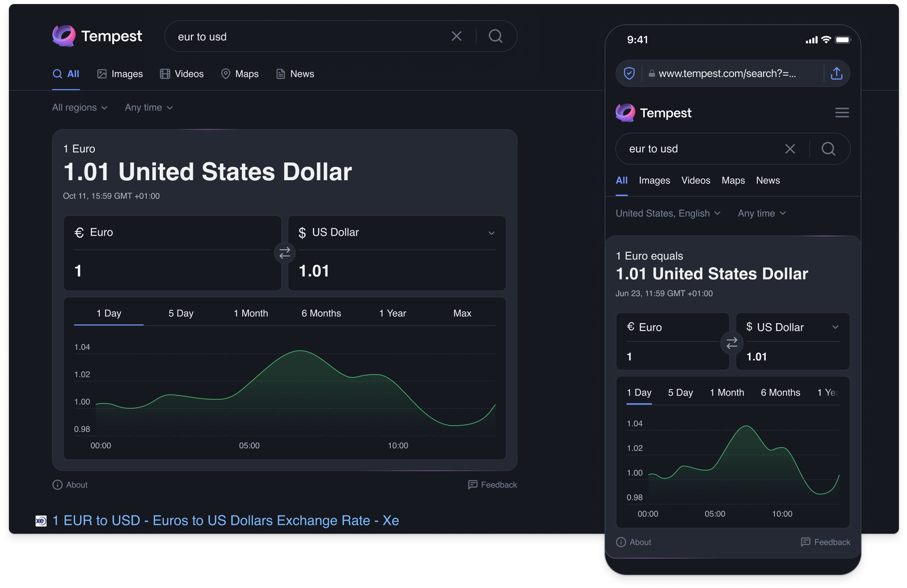The height and width of the screenshot is (588, 907).
Task: Swap currencies in the desktop converter
Action: 285,253
